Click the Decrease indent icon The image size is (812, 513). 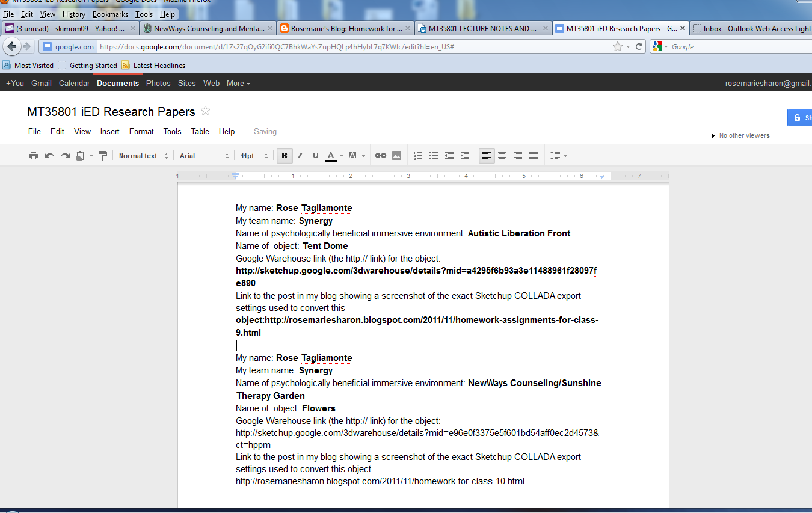coord(449,156)
